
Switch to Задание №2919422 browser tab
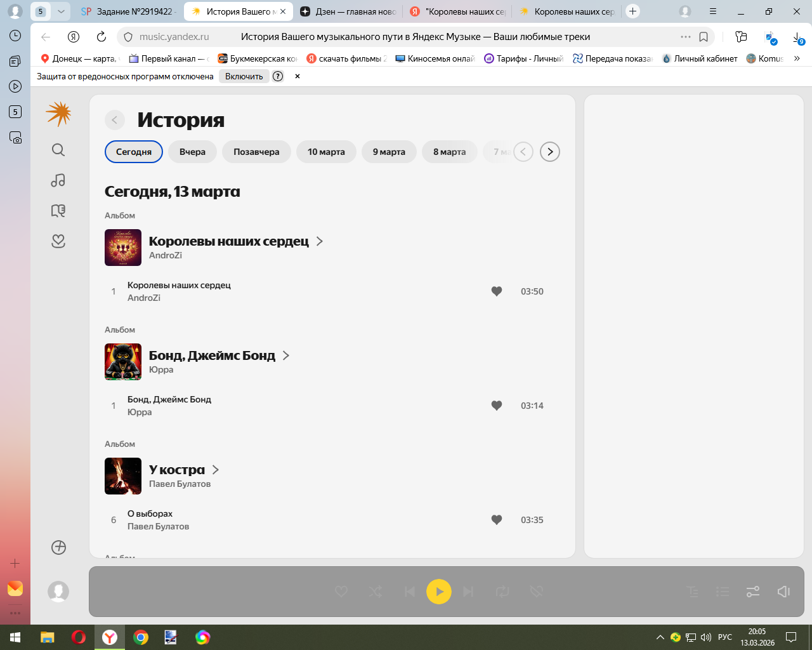pos(128,11)
